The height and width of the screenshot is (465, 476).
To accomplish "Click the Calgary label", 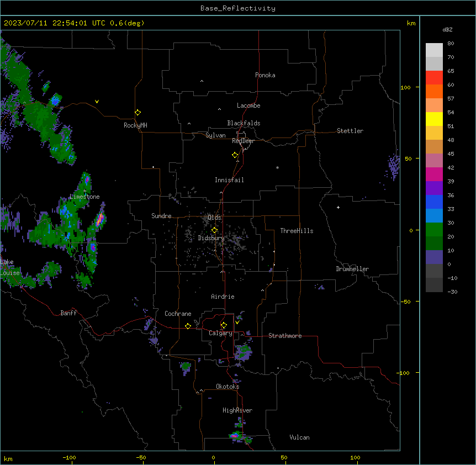I will point(220,333).
